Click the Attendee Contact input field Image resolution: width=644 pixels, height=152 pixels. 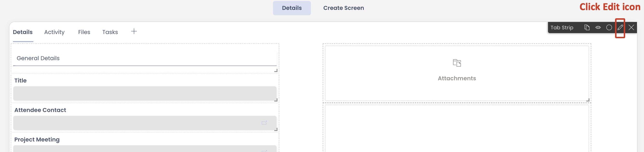click(145, 123)
